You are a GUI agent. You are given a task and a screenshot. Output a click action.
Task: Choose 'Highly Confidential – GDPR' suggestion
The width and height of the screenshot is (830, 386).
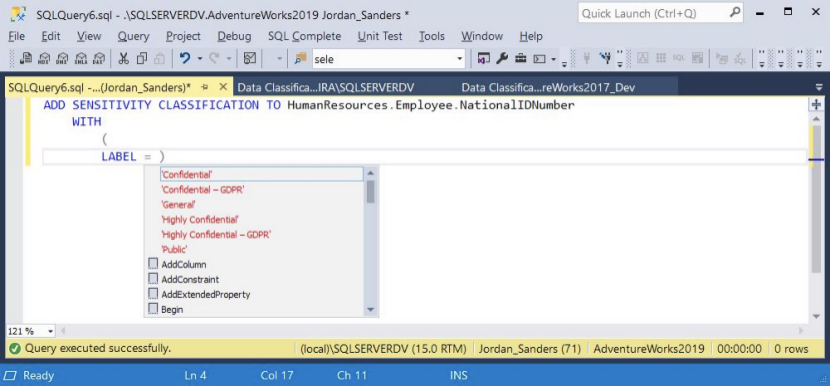[216, 234]
